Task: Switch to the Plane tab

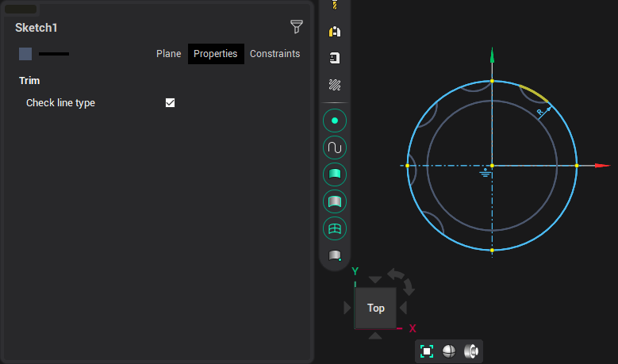Action: [168, 54]
